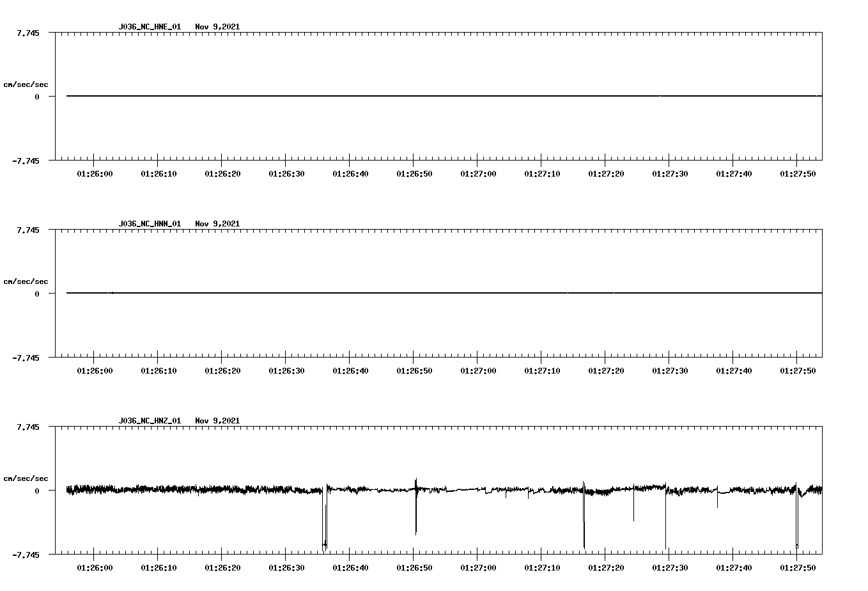
Task: Click the -7.745 axis value on HNZ plot
Action: coord(26,555)
